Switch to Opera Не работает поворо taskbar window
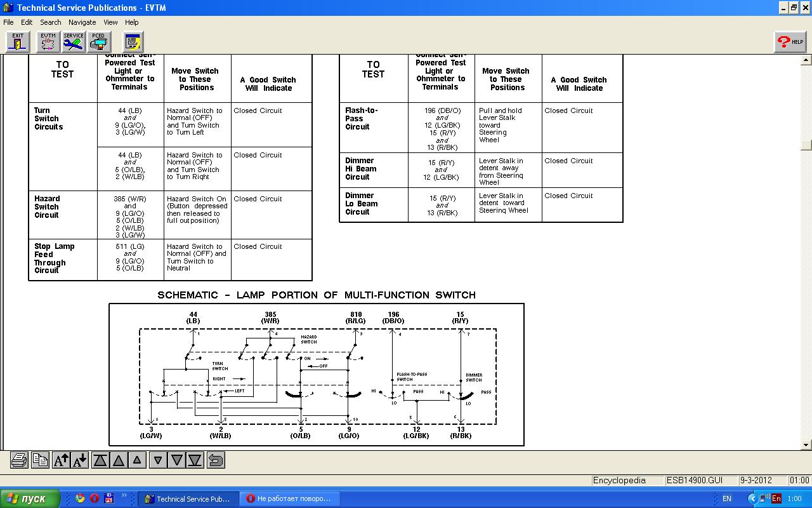 [290, 498]
